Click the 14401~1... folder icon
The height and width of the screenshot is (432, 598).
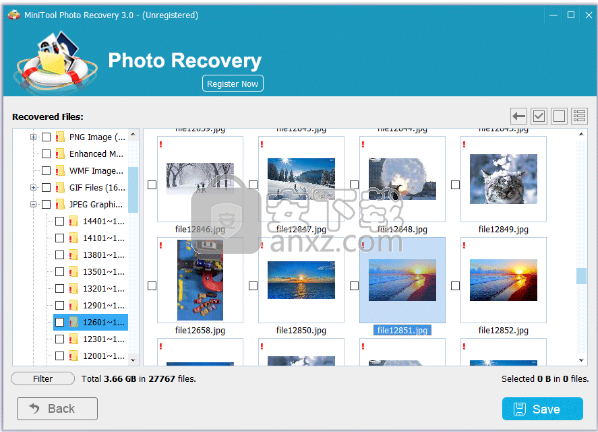coord(74,221)
